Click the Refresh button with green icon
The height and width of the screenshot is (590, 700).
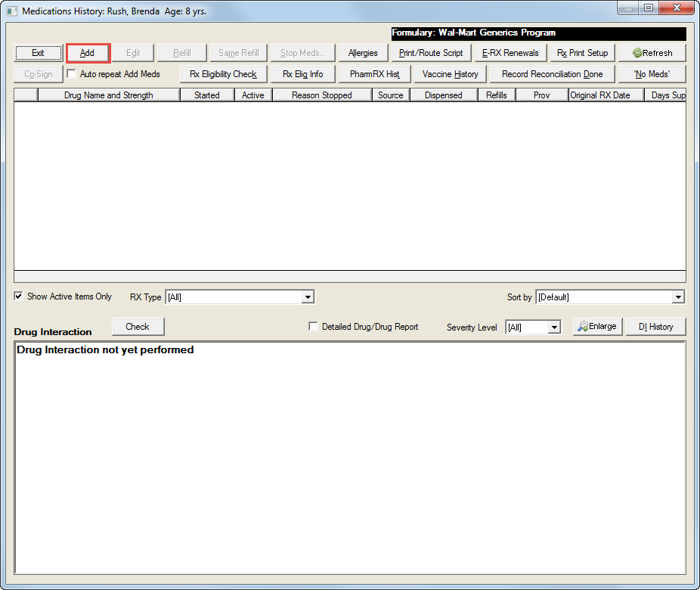pos(652,53)
